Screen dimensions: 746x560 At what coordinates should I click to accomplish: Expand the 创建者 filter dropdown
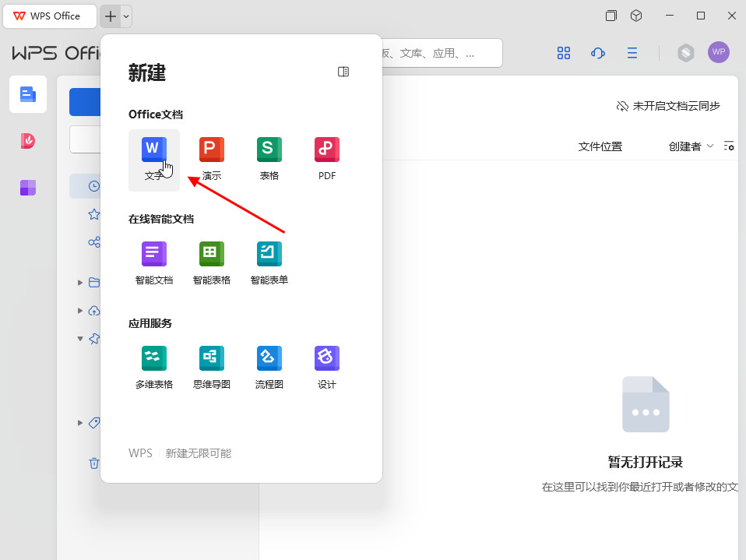pos(691,146)
